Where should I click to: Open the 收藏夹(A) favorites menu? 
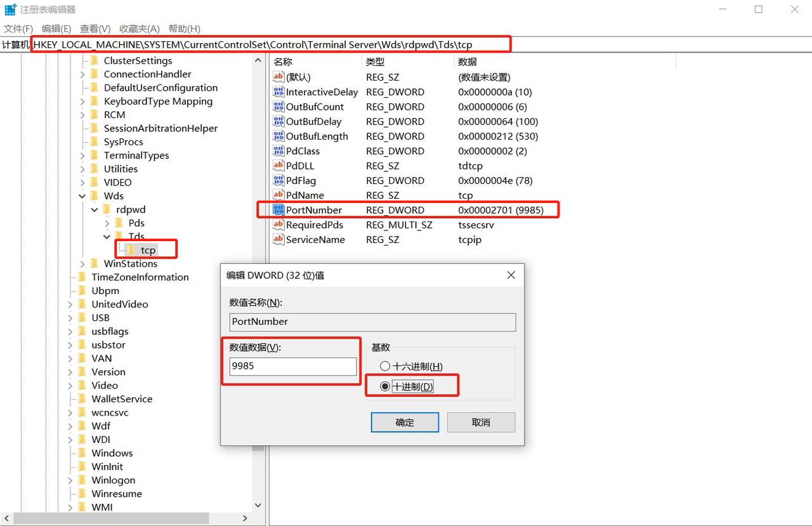[139, 29]
